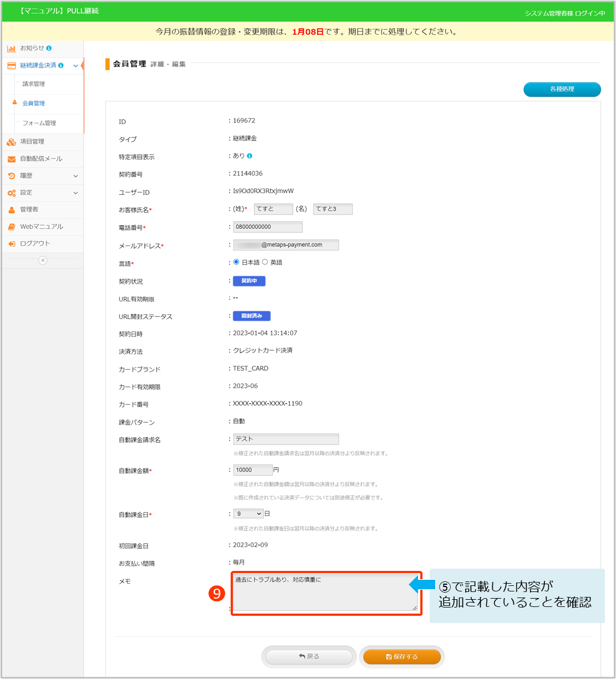
Task: Open 請求管理 in the sidebar submenu
Action: tap(34, 84)
